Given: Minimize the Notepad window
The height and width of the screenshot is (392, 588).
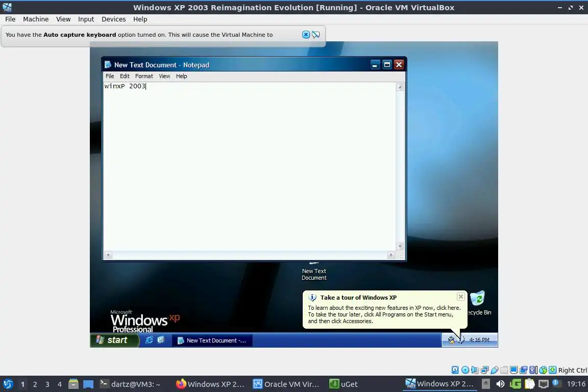Looking at the screenshot, I should point(375,65).
